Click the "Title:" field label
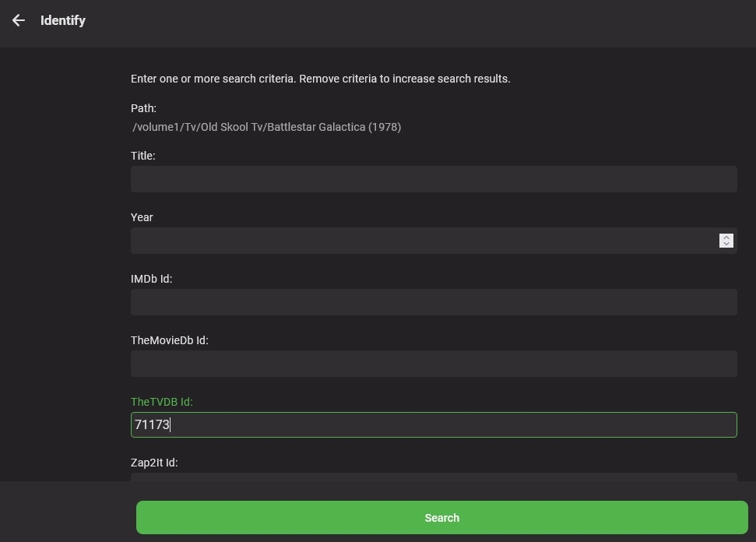Screen dimensions: 756x542 tap(143, 156)
